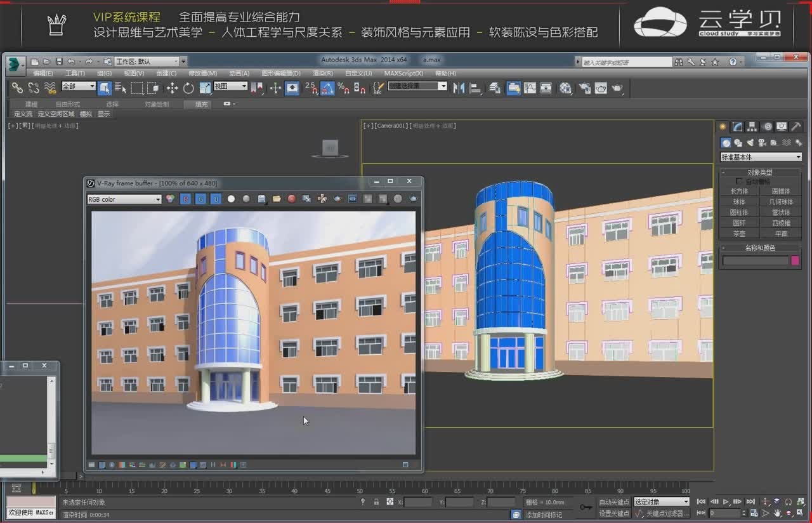Click the Mirror tool icon
The height and width of the screenshot is (523, 812).
pos(459,88)
